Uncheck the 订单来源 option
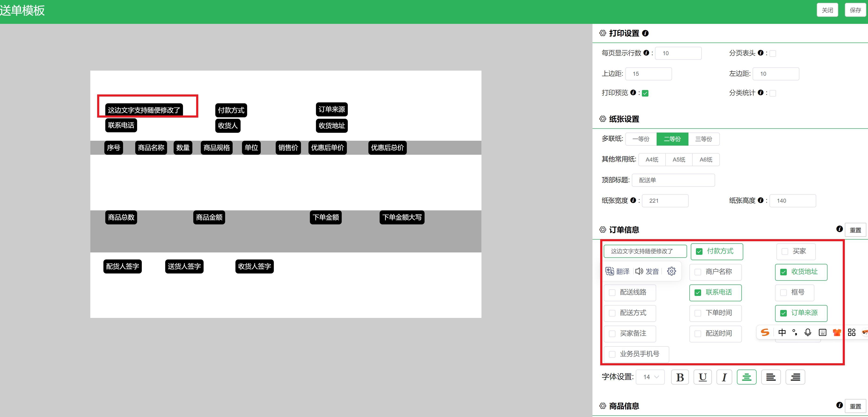This screenshot has height=417, width=868. coord(783,313)
